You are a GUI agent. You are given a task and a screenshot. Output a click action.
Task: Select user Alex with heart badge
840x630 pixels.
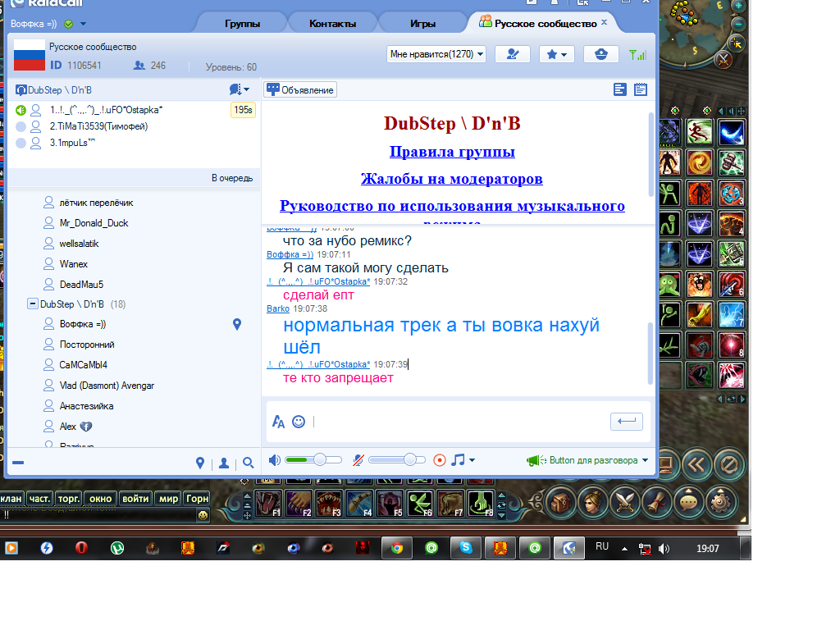coord(67,427)
